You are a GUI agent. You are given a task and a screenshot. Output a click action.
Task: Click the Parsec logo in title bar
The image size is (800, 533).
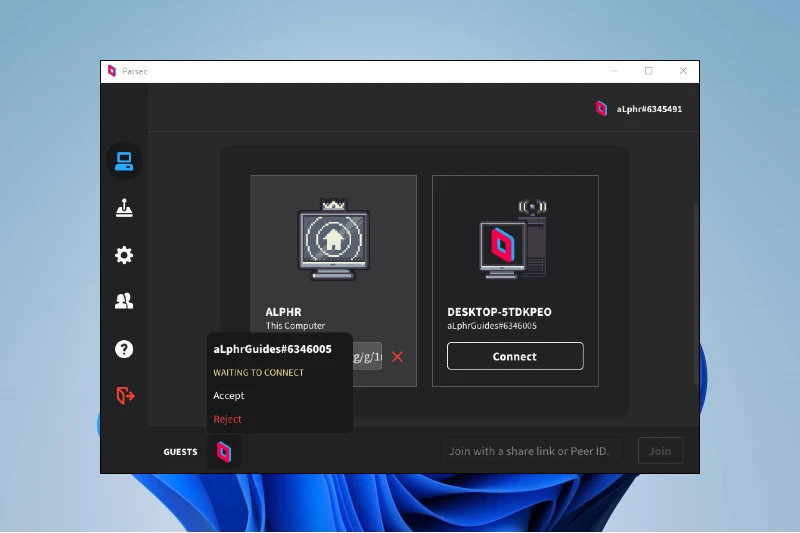(112, 71)
